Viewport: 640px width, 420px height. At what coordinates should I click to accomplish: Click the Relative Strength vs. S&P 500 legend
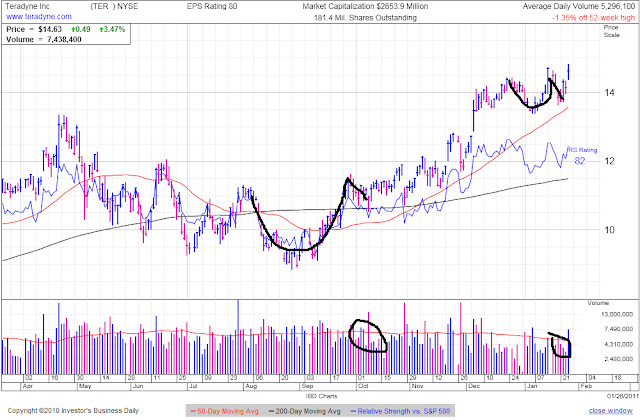click(400, 411)
